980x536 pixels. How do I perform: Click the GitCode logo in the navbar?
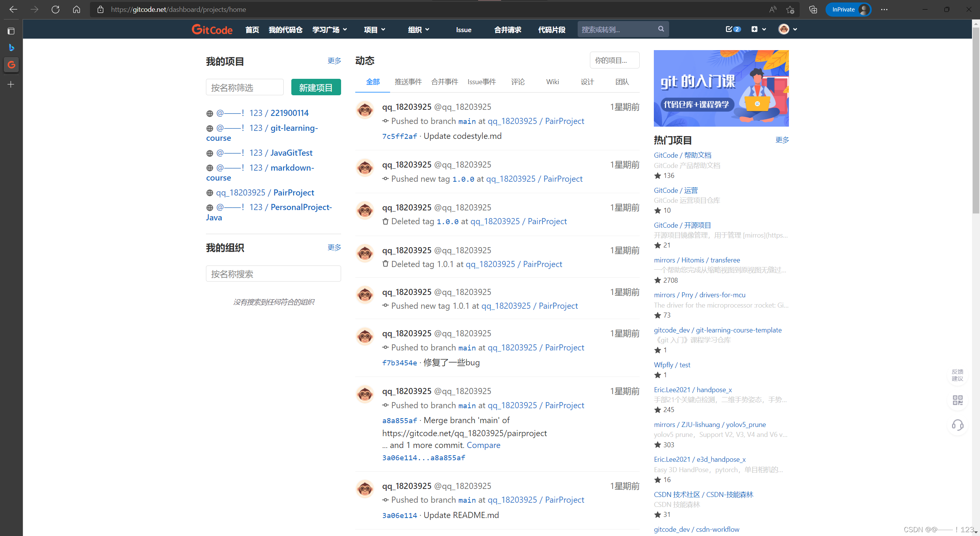212,29
